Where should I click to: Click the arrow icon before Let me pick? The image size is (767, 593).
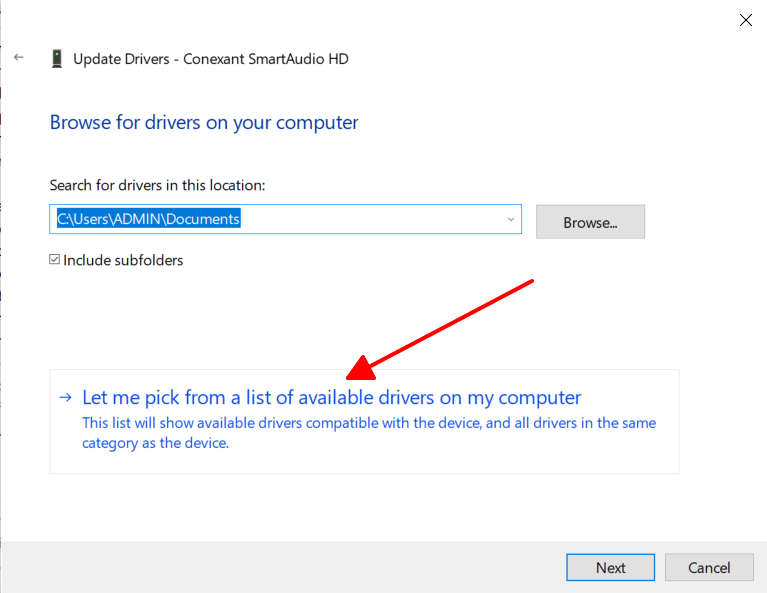[65, 397]
